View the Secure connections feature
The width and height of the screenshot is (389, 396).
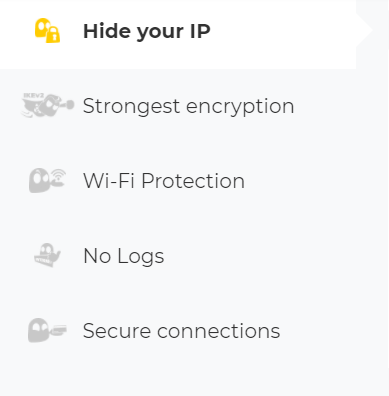[181, 331]
